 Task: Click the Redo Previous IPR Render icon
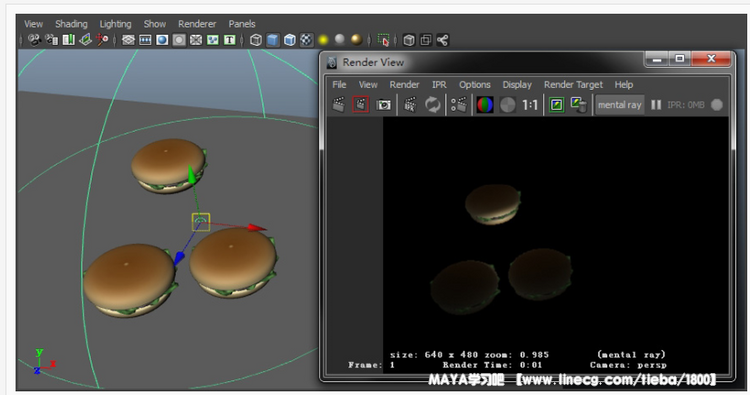[410, 105]
